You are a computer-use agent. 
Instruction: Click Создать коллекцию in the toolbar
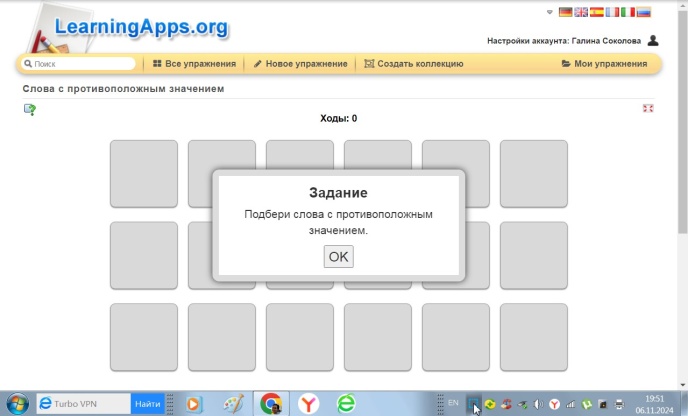pos(413,64)
